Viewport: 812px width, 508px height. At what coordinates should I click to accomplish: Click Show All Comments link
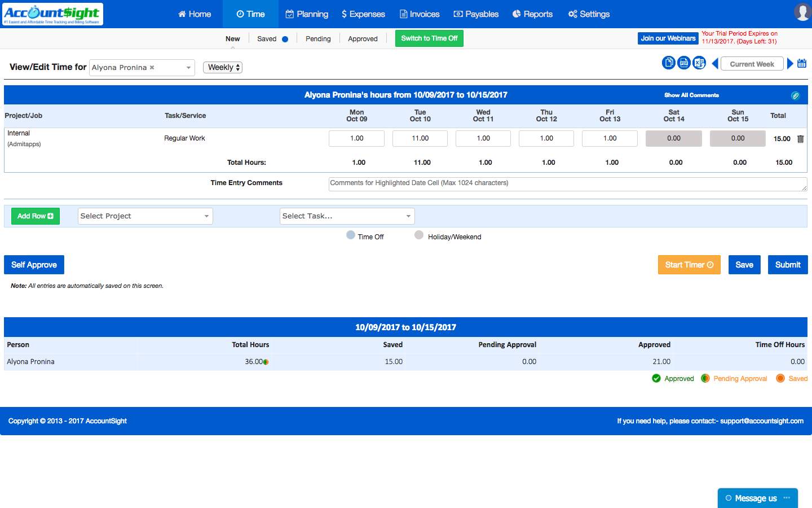tap(691, 95)
